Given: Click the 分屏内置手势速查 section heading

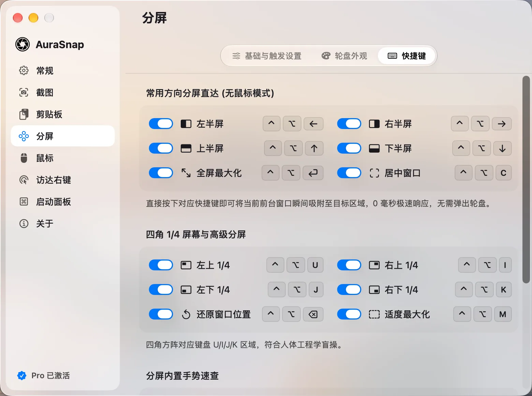Looking at the screenshot, I should point(182,376).
